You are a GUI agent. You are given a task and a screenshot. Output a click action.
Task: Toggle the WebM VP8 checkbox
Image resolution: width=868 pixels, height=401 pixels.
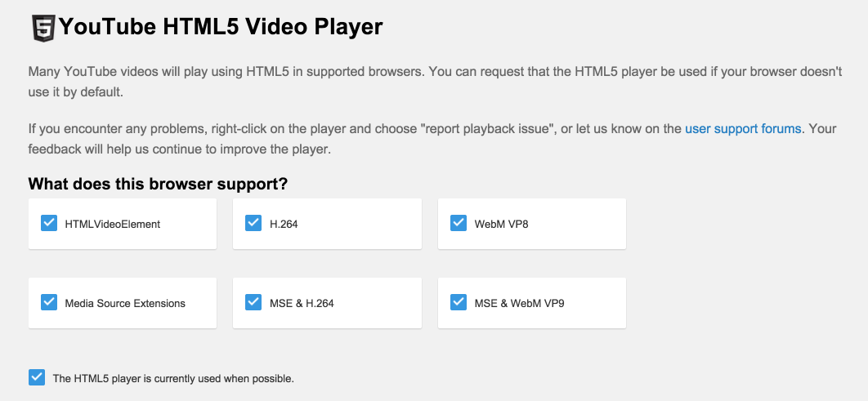(459, 223)
